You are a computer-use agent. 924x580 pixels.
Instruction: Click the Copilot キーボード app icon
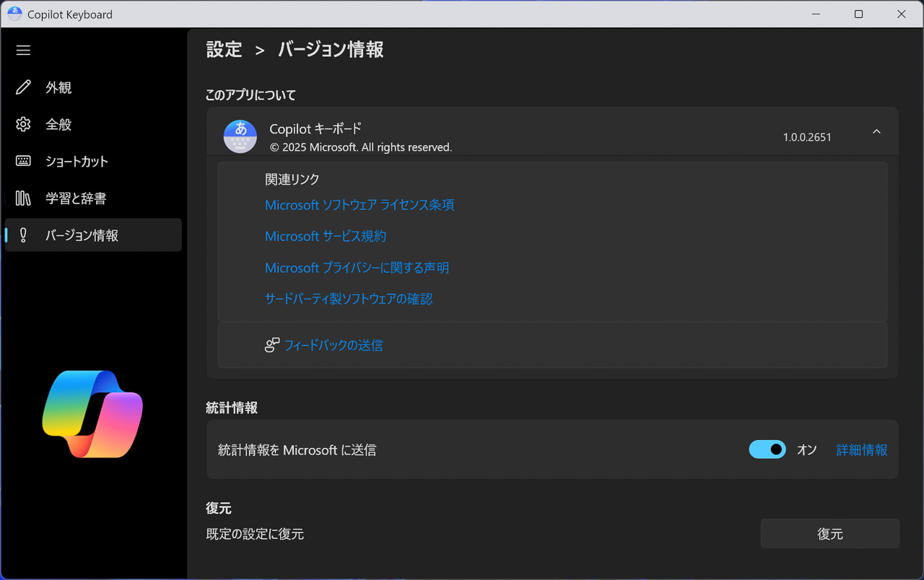coord(240,137)
